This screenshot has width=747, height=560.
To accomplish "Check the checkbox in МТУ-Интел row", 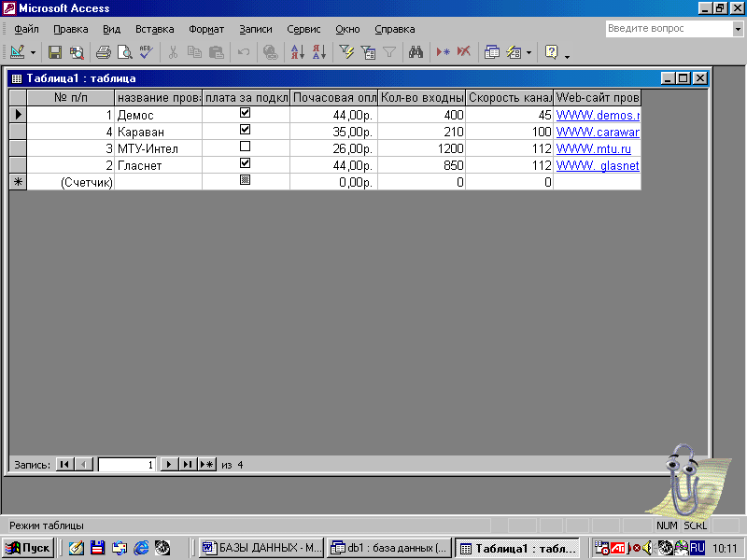I will pos(245,147).
